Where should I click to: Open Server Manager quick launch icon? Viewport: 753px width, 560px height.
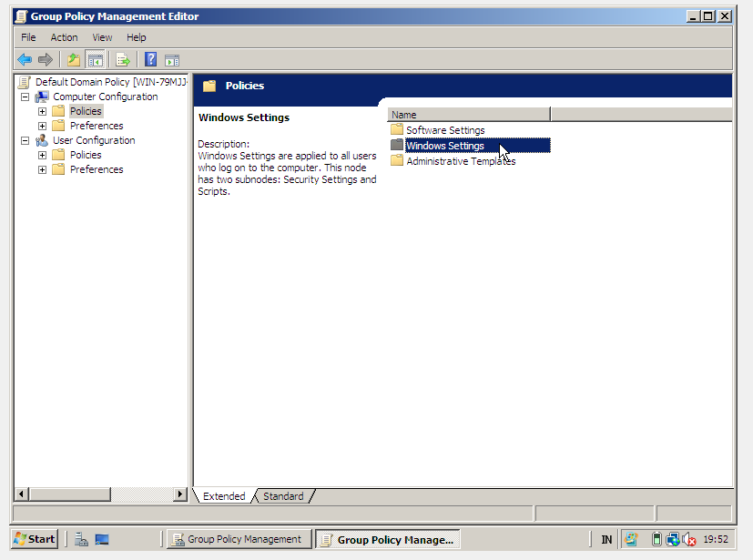tap(81, 539)
